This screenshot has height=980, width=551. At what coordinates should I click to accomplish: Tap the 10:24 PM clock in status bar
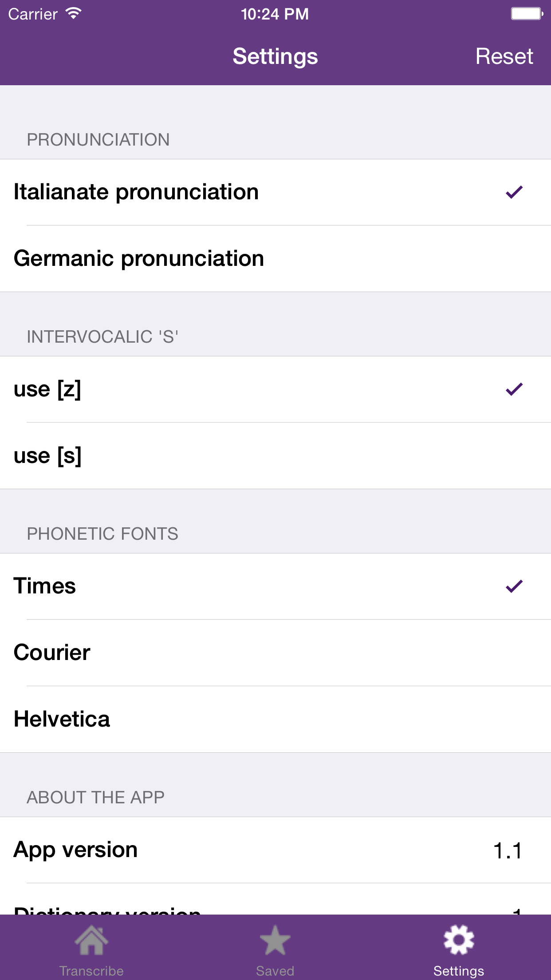[275, 14]
